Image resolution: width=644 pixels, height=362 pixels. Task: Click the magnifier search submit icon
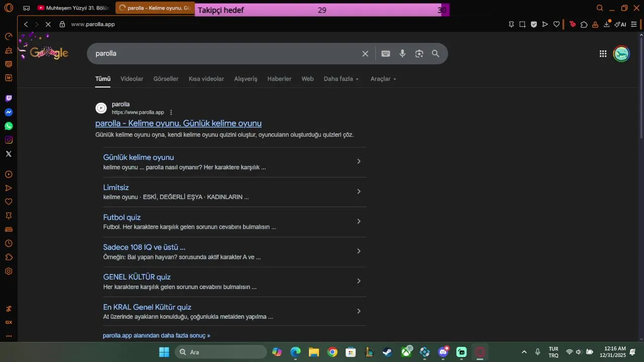tap(436, 53)
